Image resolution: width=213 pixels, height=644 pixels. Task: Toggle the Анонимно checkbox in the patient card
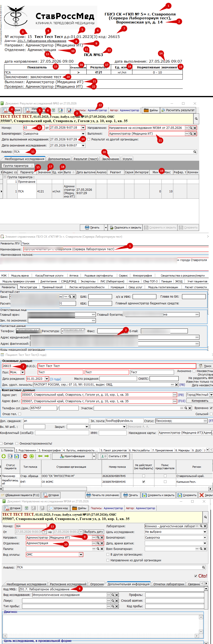tap(194, 371)
